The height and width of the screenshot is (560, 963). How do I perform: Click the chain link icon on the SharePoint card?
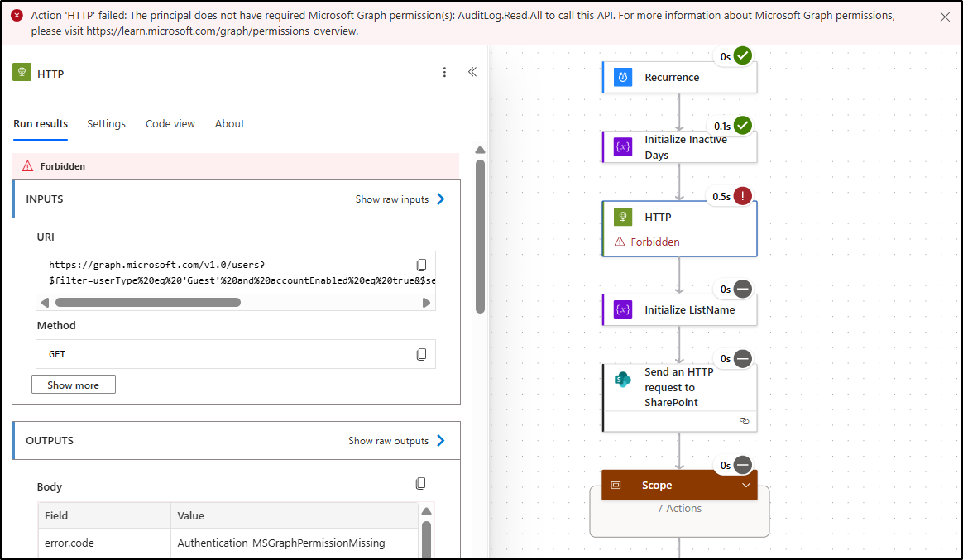(744, 420)
